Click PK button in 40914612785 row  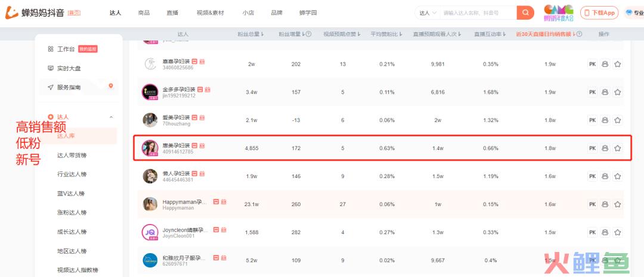point(592,148)
